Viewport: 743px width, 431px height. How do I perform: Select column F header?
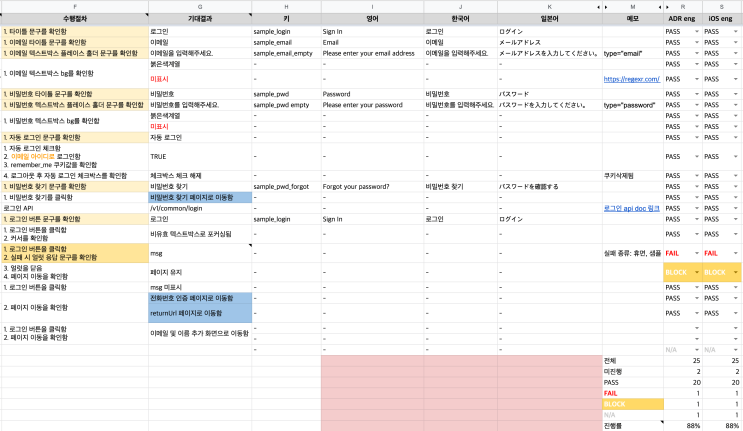point(75,7)
